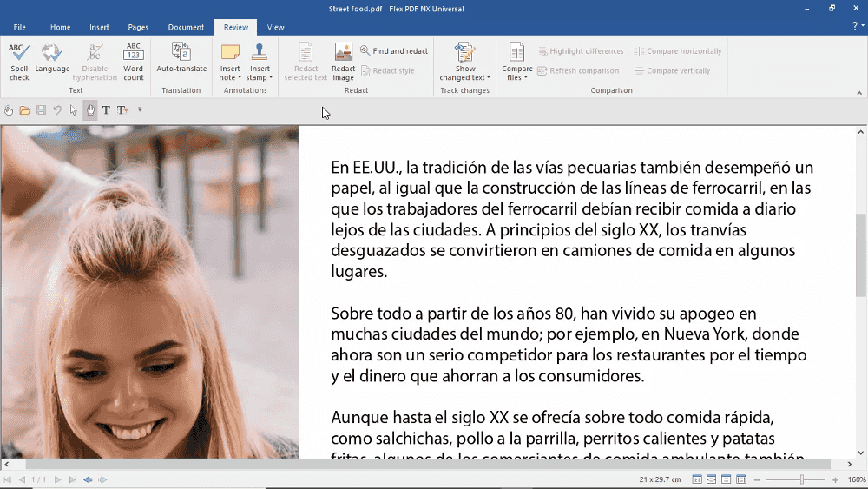Toggle the Hand pan tool
868x489 pixels.
[x=90, y=110]
